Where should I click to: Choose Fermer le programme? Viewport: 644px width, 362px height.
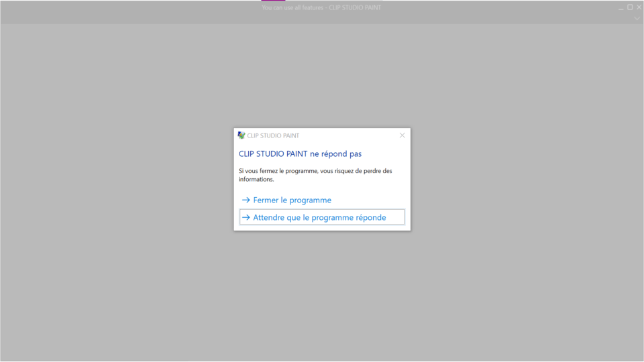tap(286, 200)
